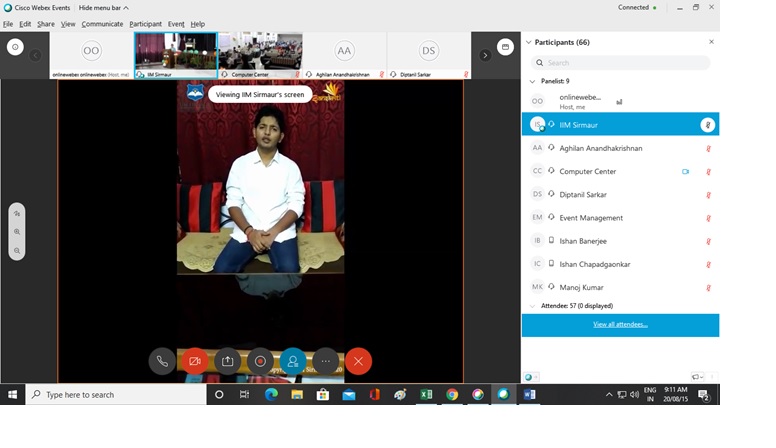Select Manoj Kumar participant name
Viewport: 776px width, 448px height.
click(x=582, y=287)
